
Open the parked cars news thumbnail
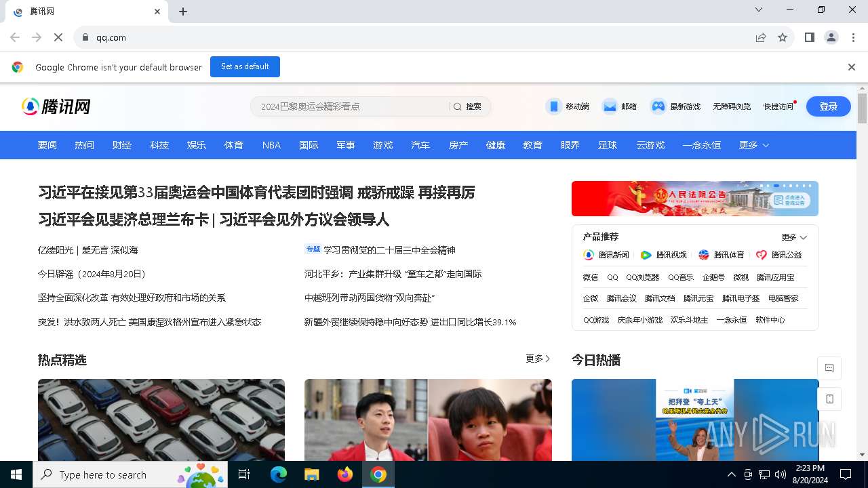click(x=161, y=420)
